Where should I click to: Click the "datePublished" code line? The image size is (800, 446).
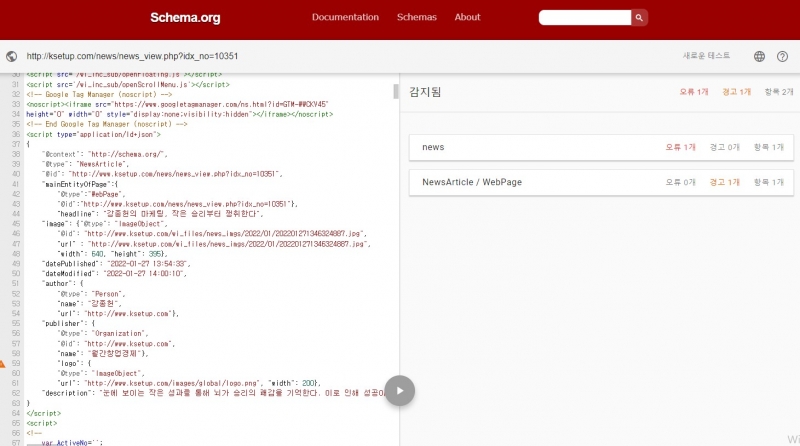coord(116,264)
